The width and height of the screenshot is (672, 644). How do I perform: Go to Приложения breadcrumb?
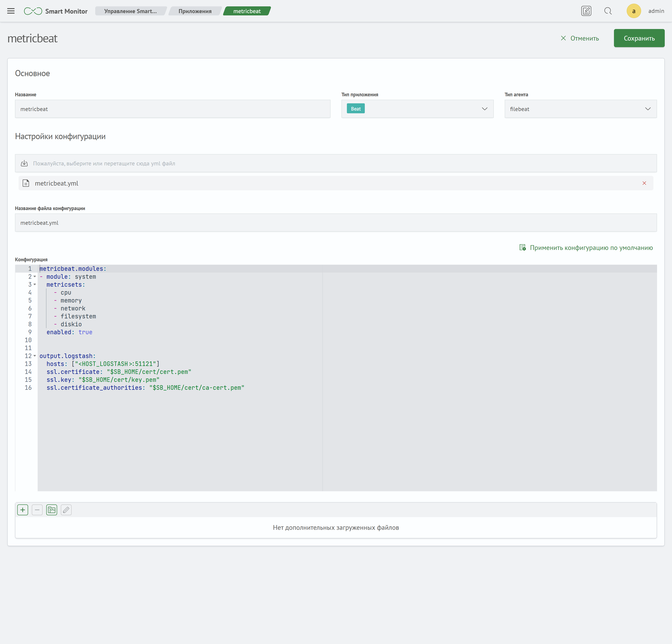[x=195, y=11]
